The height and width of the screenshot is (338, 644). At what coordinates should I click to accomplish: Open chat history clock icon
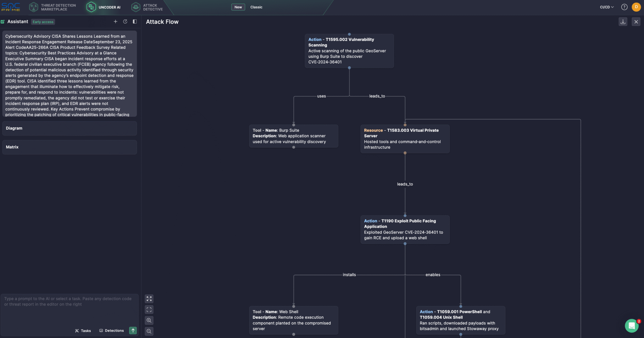125,21
